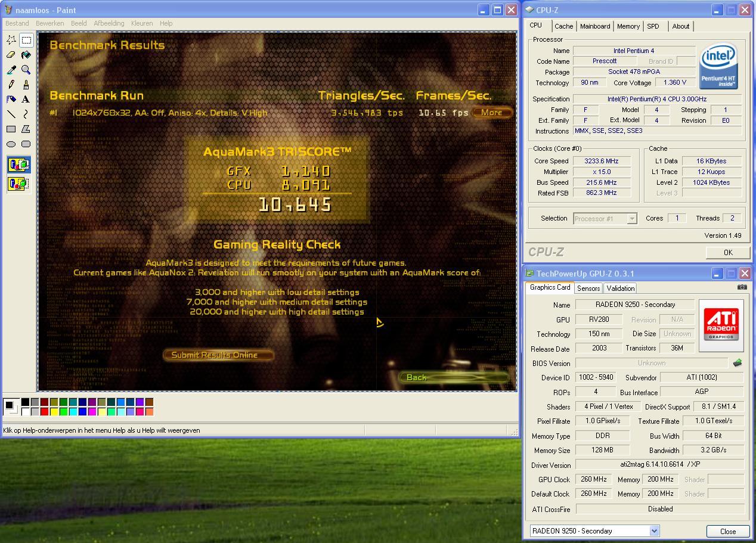This screenshot has height=543, width=756.
Task: Open the Help menu in Paint
Action: click(166, 23)
